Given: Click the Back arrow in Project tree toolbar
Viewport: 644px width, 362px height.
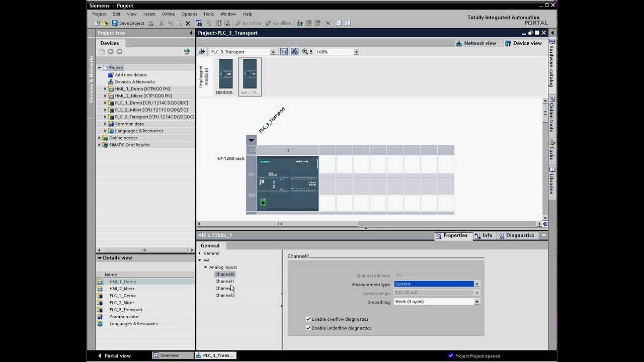Looking at the screenshot, I should pos(111,51).
